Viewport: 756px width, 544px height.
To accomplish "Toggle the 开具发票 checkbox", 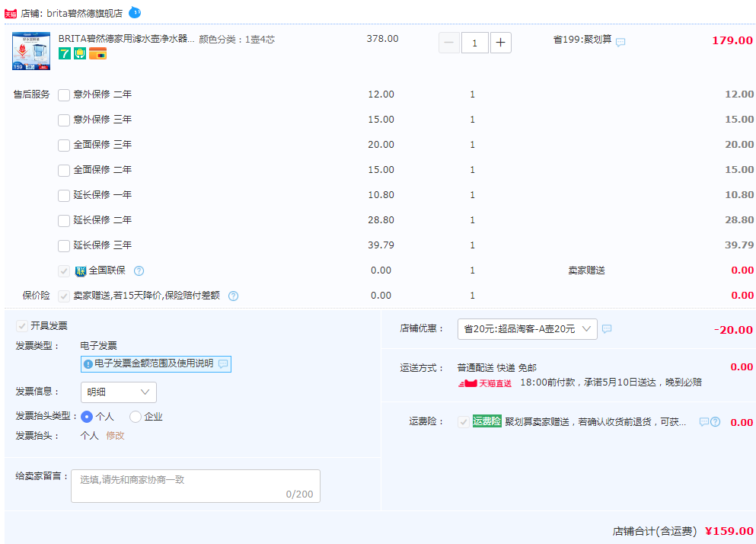I will [x=21, y=326].
